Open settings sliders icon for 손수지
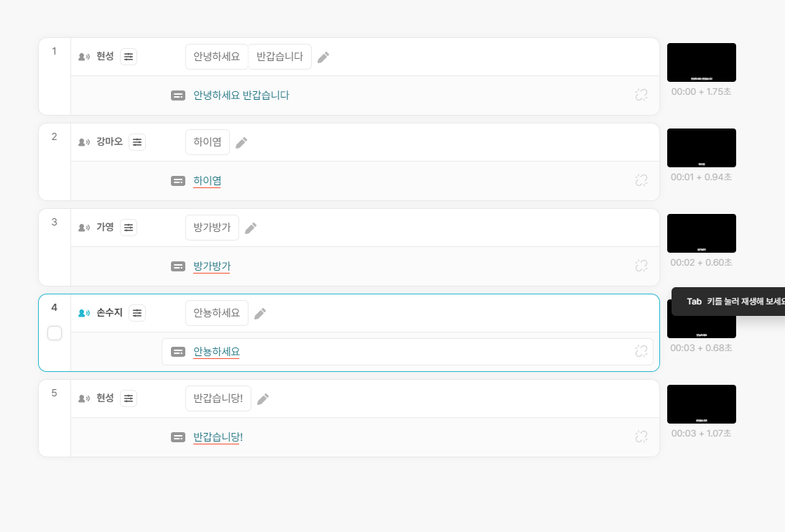 pyautogui.click(x=137, y=313)
